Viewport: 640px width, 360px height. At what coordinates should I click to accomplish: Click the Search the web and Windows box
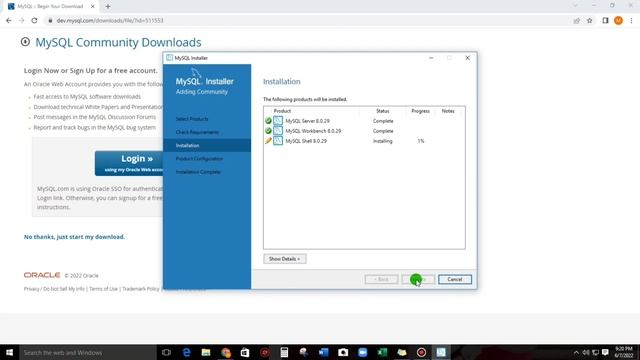click(x=88, y=352)
